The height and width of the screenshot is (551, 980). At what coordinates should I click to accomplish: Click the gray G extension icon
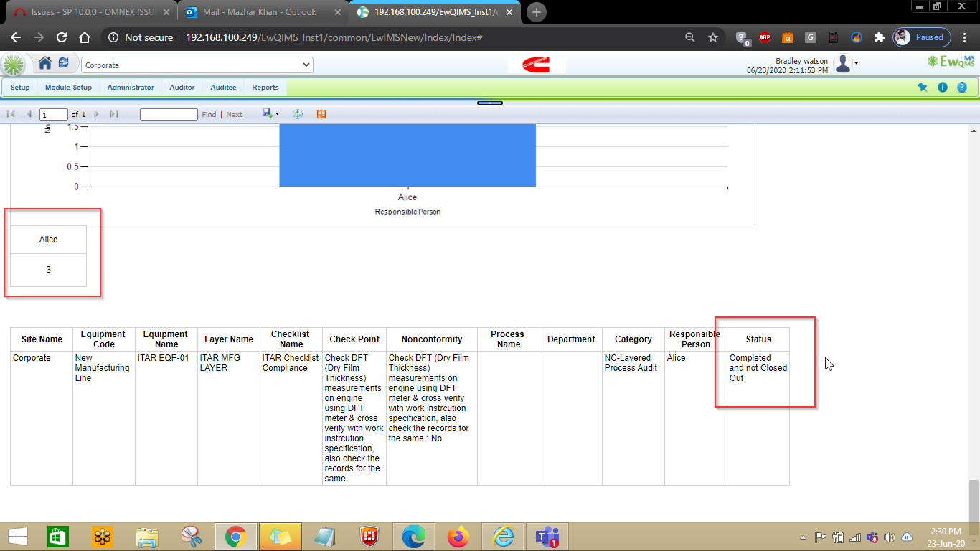tap(811, 37)
